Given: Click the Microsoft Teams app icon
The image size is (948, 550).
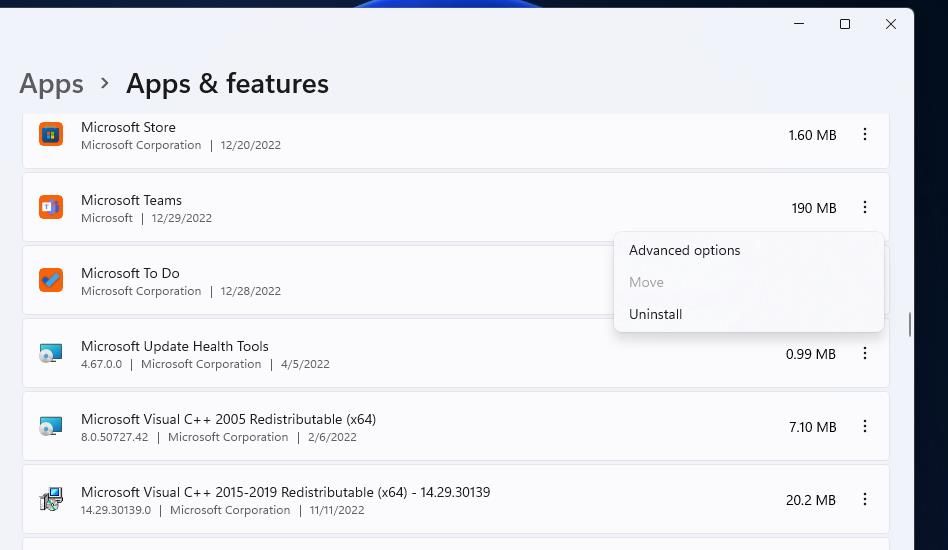Looking at the screenshot, I should [51, 207].
